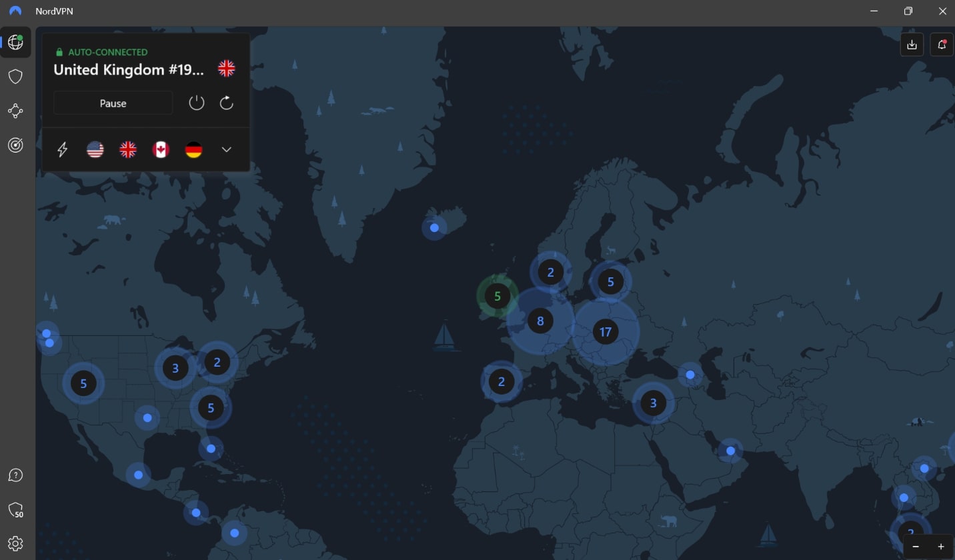Select the Florida server dot
This screenshot has width=955, height=560.
211,449
